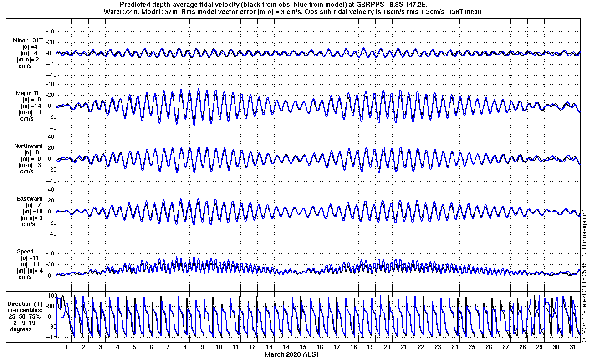Click day '15' on the date axis

click(303, 347)
